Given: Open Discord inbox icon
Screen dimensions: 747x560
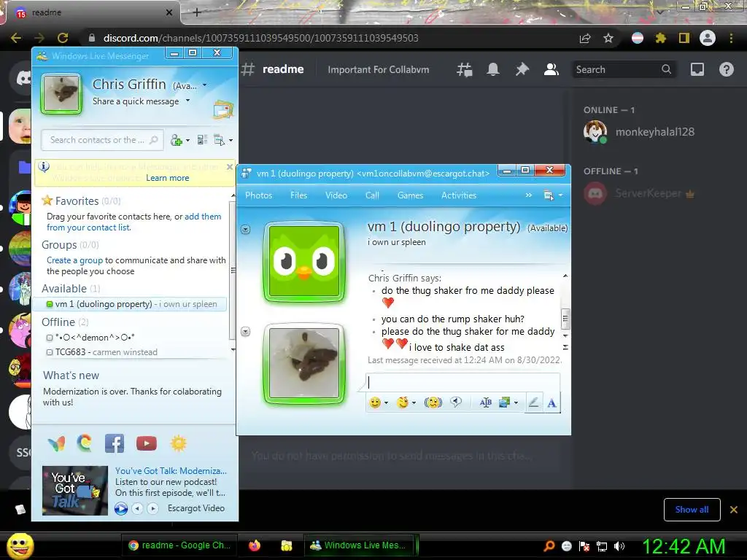Looking at the screenshot, I should pos(697,69).
